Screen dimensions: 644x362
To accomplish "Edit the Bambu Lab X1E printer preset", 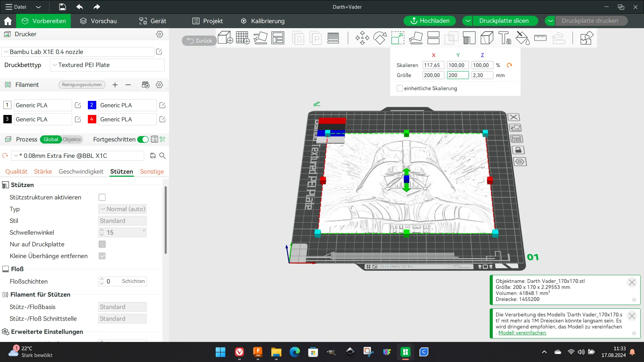I will [159, 52].
